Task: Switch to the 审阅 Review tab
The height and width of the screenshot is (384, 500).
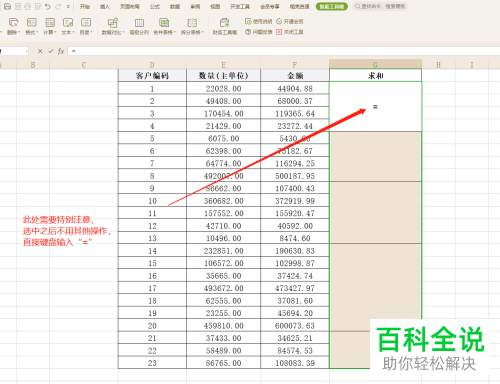Action: point(195,6)
